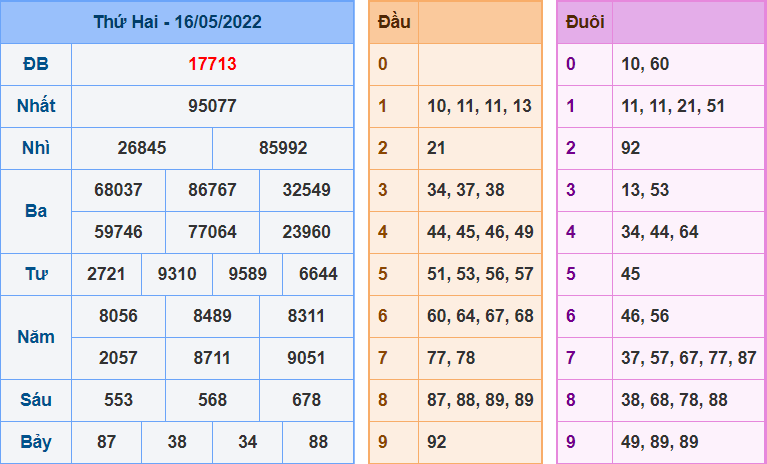This screenshot has height=464, width=767.
Task: Select third prize number 23960
Action: 307,232
